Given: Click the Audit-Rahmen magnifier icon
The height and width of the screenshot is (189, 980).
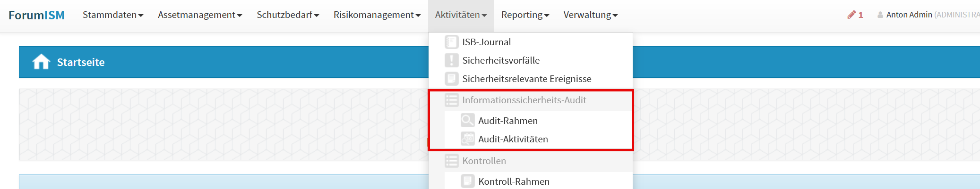Looking at the screenshot, I should click(467, 121).
